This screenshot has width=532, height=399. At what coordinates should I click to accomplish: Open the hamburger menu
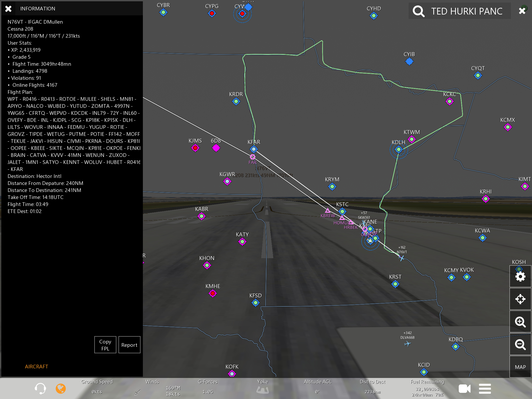pyautogui.click(x=485, y=389)
